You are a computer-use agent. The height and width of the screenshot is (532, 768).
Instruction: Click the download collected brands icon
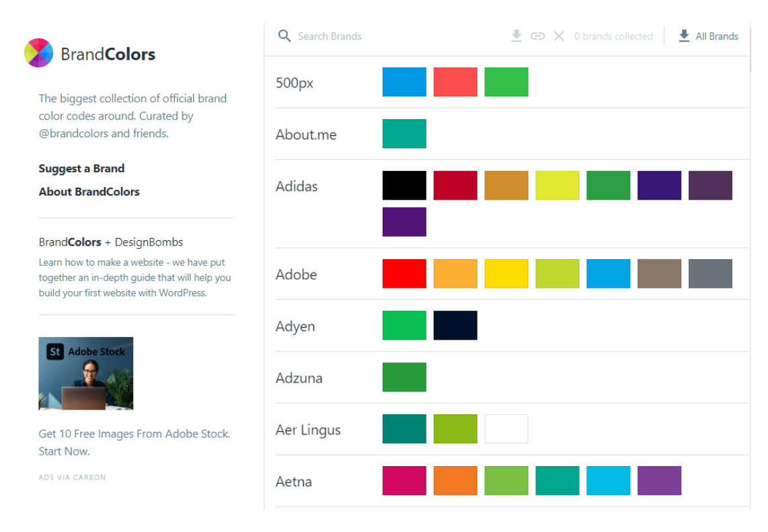pos(516,36)
